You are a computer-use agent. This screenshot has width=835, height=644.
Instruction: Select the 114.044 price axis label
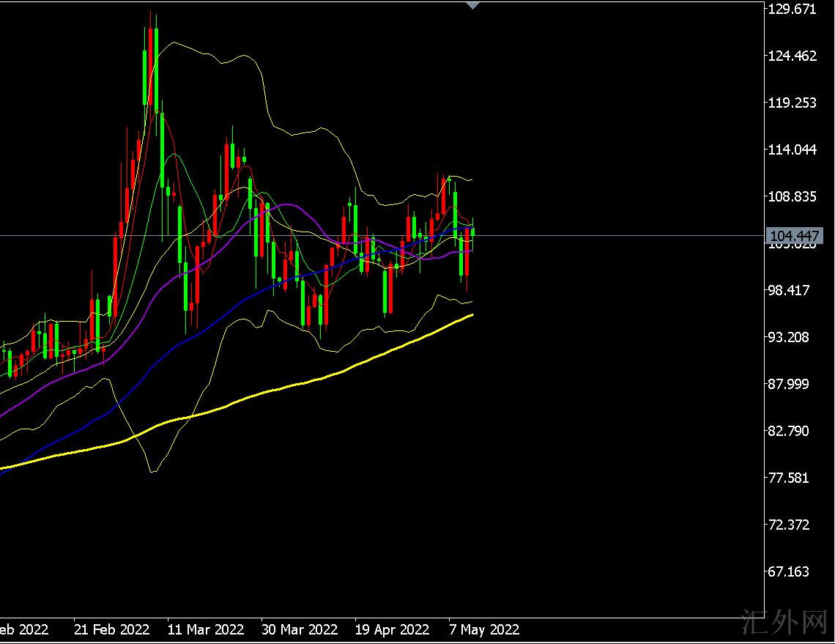pyautogui.click(x=793, y=149)
